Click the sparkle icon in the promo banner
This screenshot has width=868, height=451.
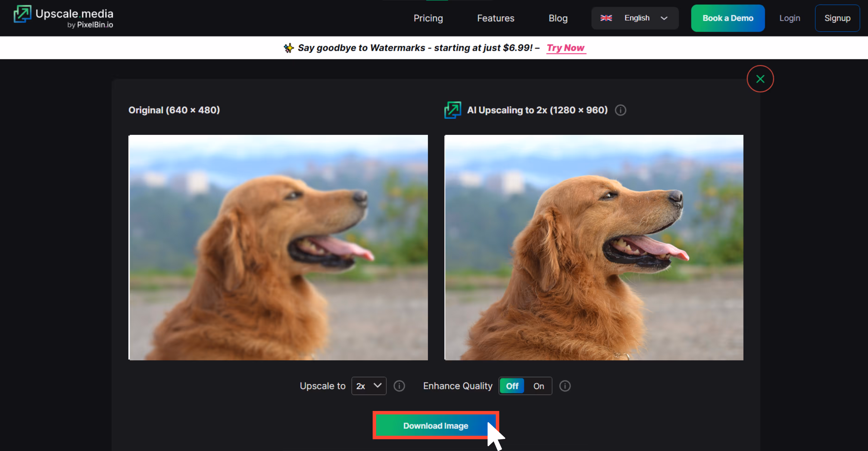pos(288,48)
